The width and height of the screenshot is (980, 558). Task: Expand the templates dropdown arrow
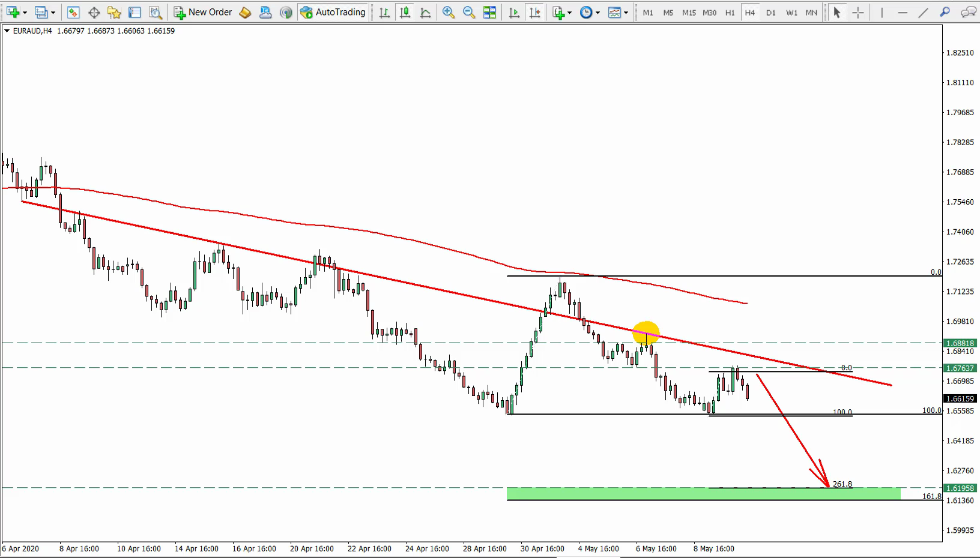(626, 12)
